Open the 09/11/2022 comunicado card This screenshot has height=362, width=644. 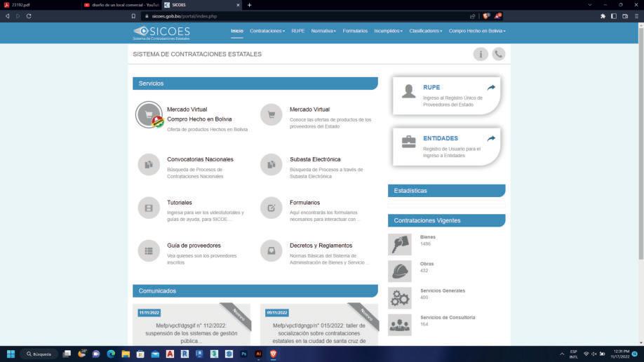pos(319,325)
